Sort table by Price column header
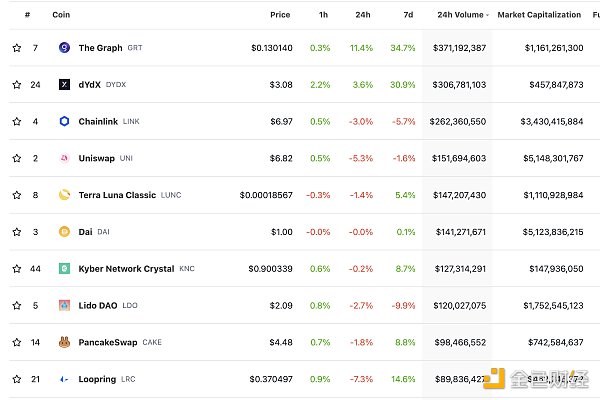Screen dimensions: 600x400 click(280, 15)
